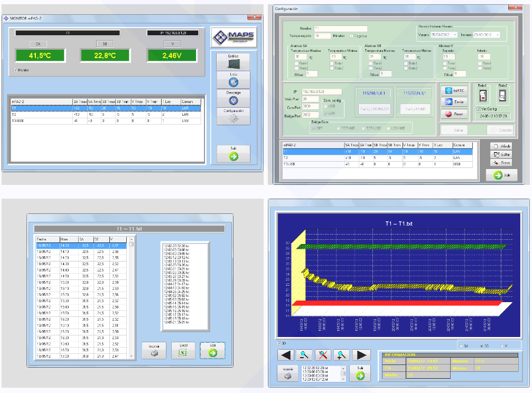The height and width of the screenshot is (393, 532).
Task: Disable the 3D graph checkbox
Action: pyautogui.click(x=279, y=343)
